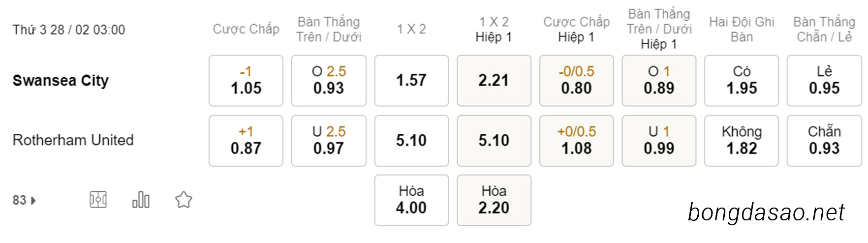868x243 pixels.
Task: Mark match as favorite with star icon
Action: [184, 200]
